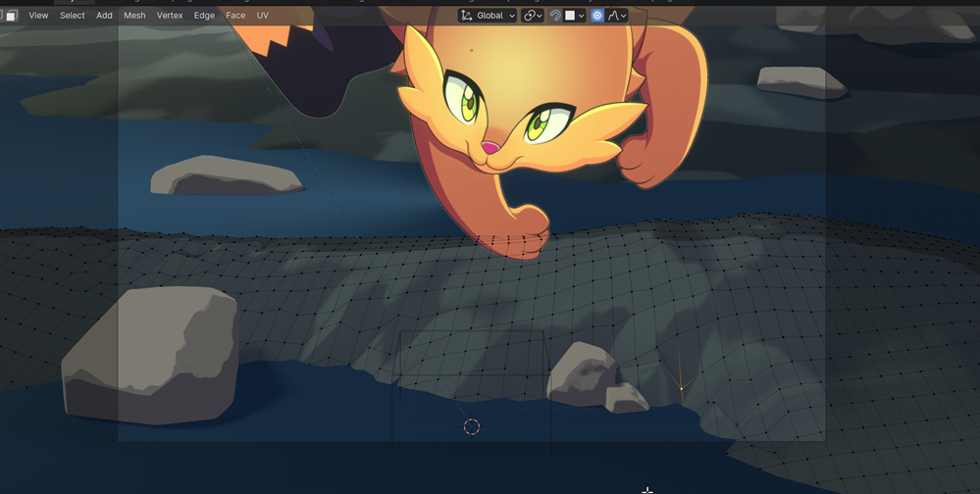Open the Face menu
The width and height of the screenshot is (980, 494).
tap(235, 15)
